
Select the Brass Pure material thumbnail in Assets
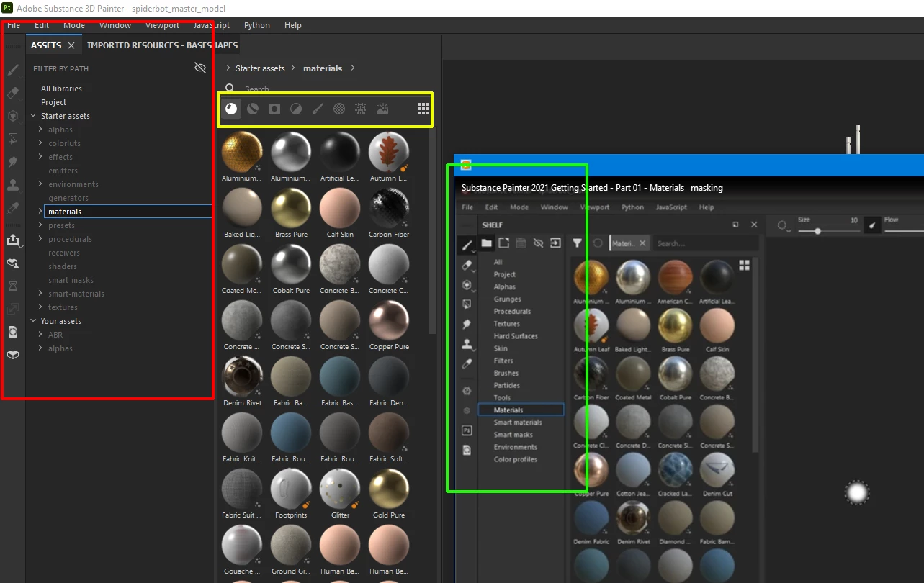coord(291,213)
